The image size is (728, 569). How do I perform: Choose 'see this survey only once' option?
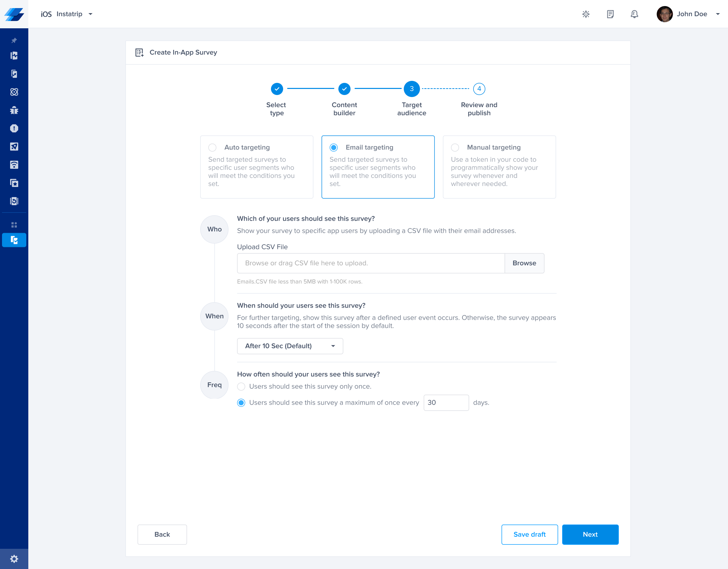click(x=241, y=386)
